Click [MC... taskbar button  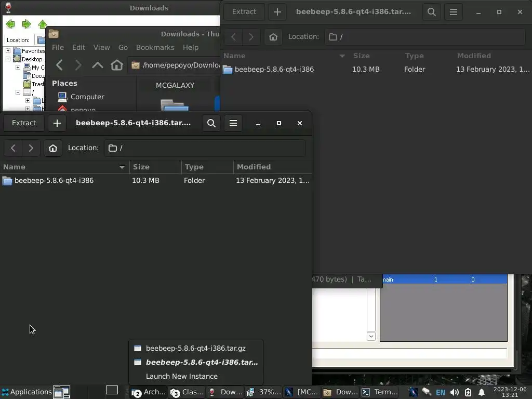(302, 392)
